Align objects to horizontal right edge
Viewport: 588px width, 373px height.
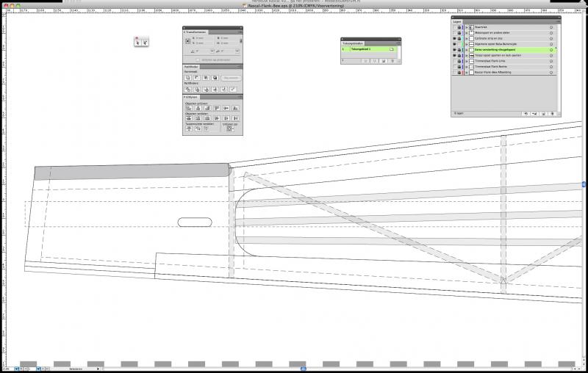click(x=207, y=108)
